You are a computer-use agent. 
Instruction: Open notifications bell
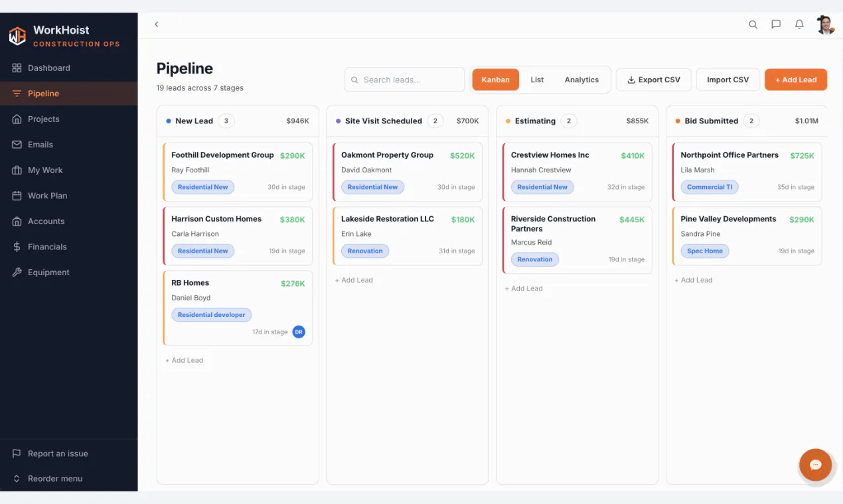tap(799, 25)
